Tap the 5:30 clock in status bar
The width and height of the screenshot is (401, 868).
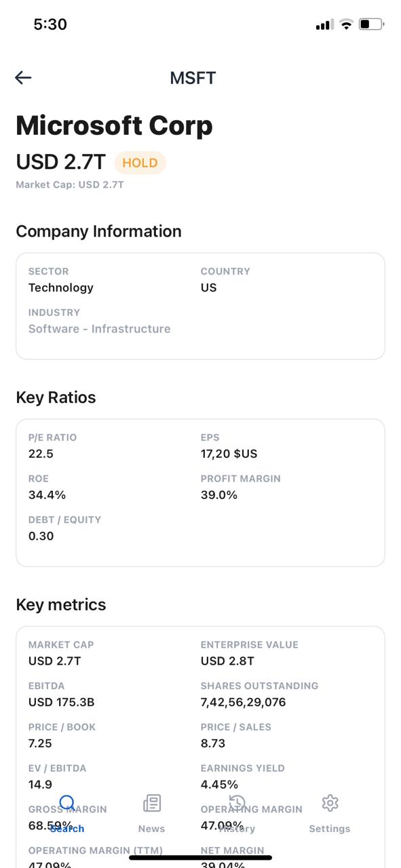pos(51,24)
